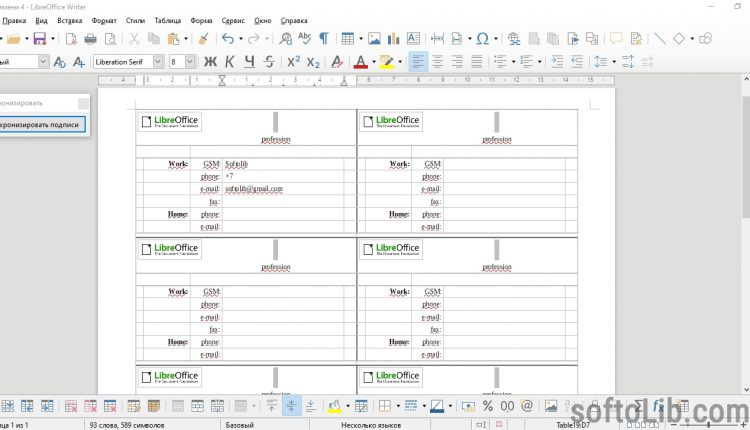Click the Insert Chart icon

tap(394, 39)
